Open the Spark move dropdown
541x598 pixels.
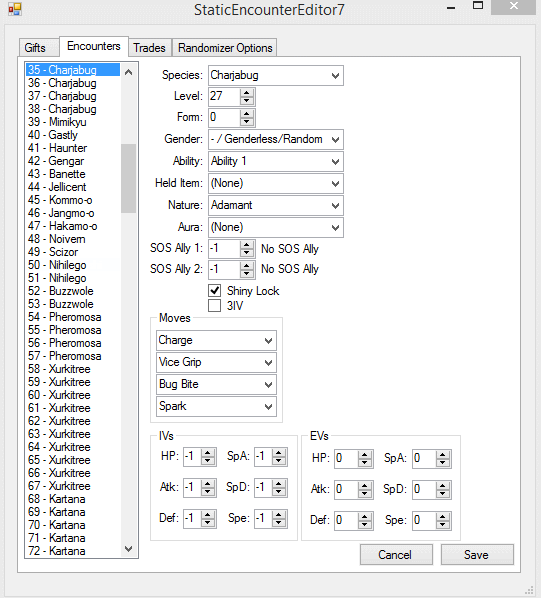coord(216,406)
